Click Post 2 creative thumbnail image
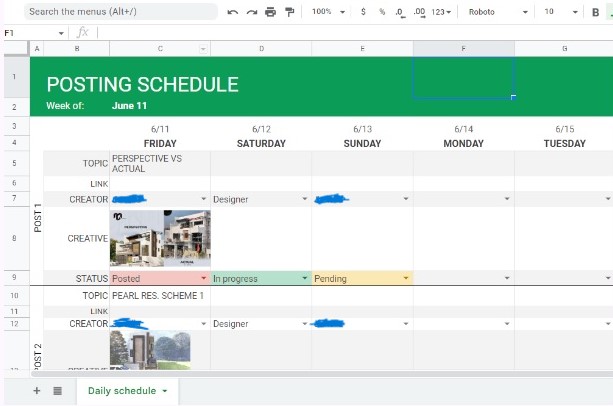This screenshot has height=406, width=613. (x=150, y=350)
